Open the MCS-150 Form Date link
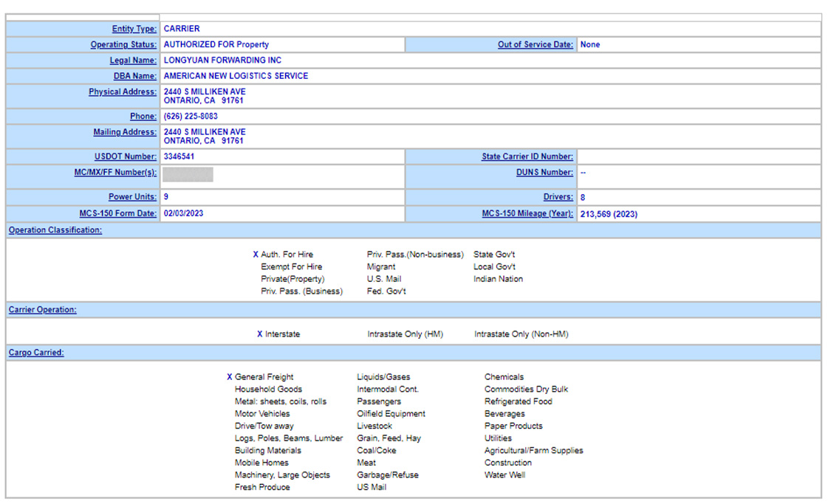828x504 pixels. [x=117, y=214]
